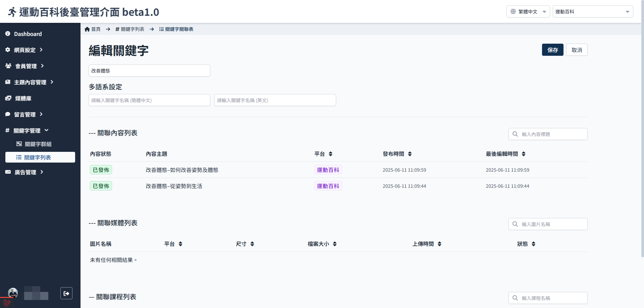Click search icon in 關聯內容列表
Viewport: 644px width, 308px height.
(x=515, y=134)
